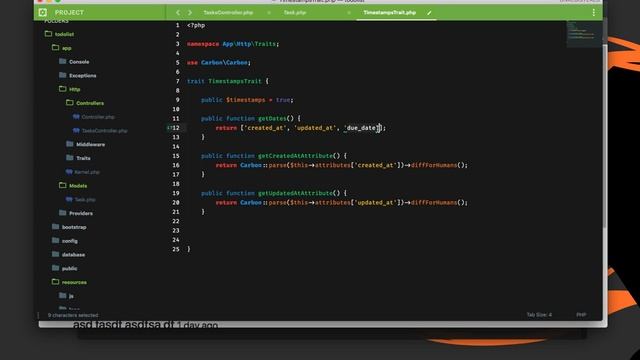Collapse the Controllers folder icon

point(70,102)
